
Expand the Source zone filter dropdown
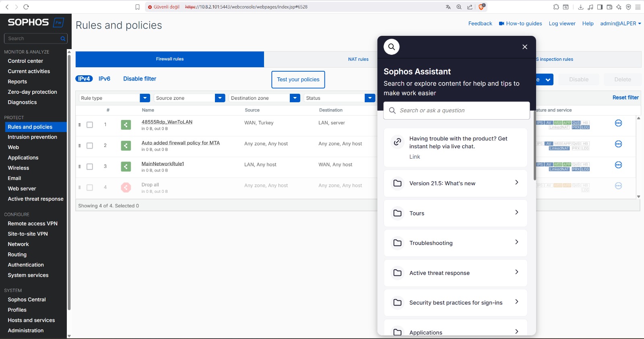(220, 98)
